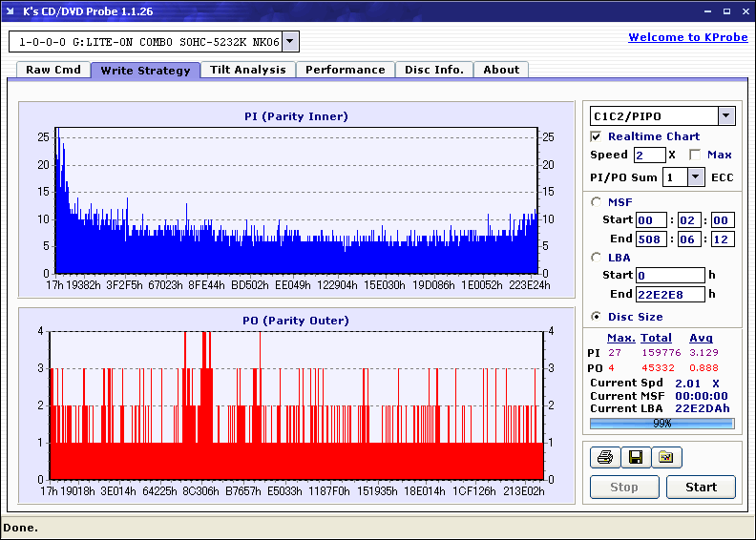Choose the Disc Size radio option
The width and height of the screenshot is (756, 540).
(x=597, y=317)
